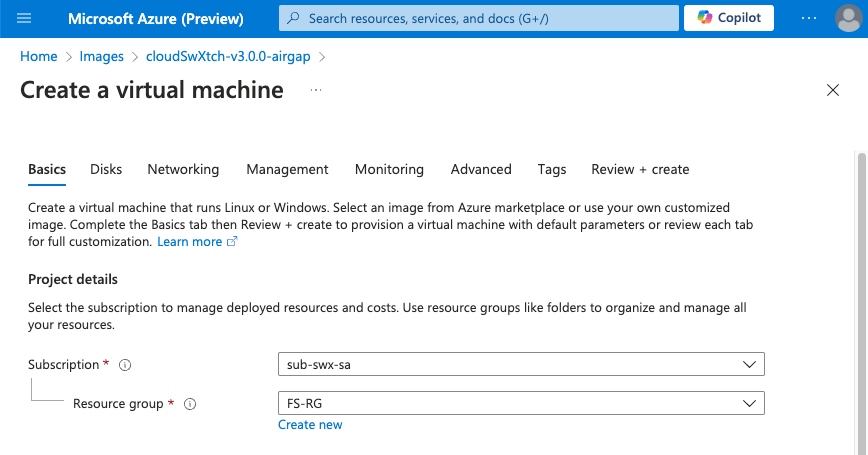Open cloudSwXtch-v3.0.0-airgap breadcrumb
Image resolution: width=868 pixels, height=455 pixels.
click(228, 56)
